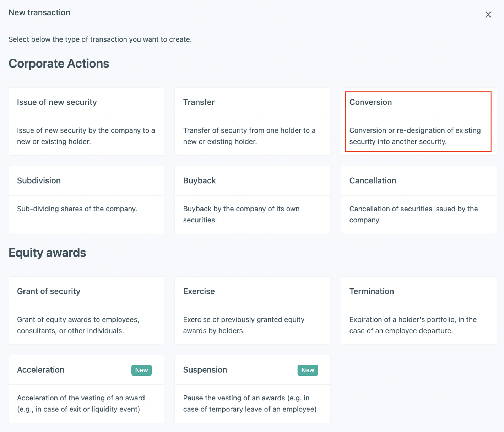Select Grant of security
The image size is (504, 432).
(86, 310)
